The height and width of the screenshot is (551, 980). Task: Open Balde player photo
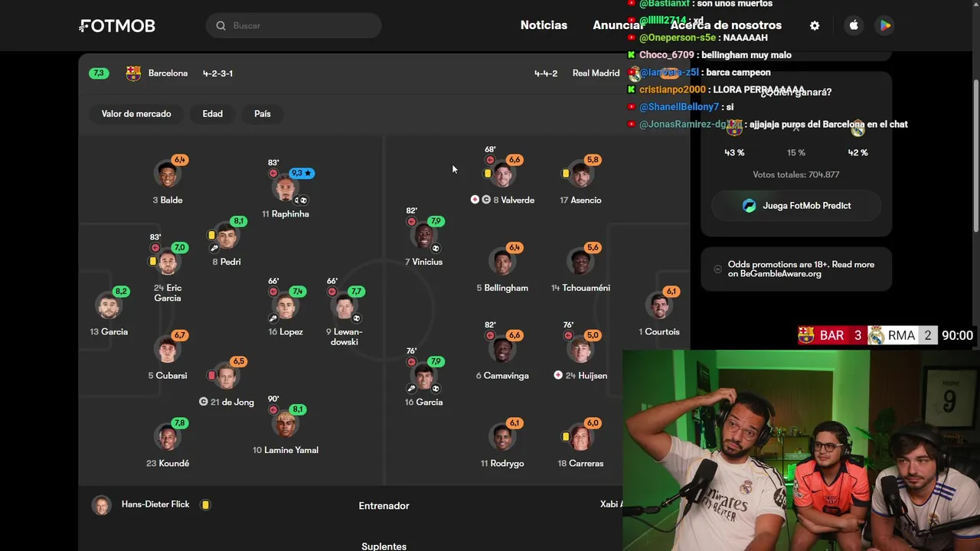(x=167, y=174)
